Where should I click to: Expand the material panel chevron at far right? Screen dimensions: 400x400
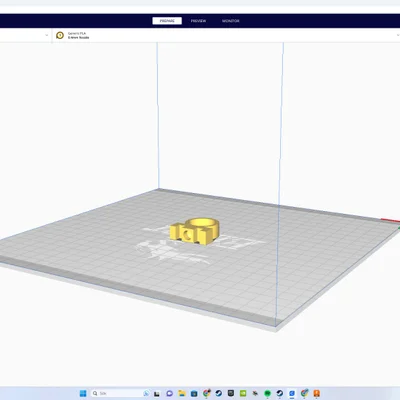coord(398,35)
